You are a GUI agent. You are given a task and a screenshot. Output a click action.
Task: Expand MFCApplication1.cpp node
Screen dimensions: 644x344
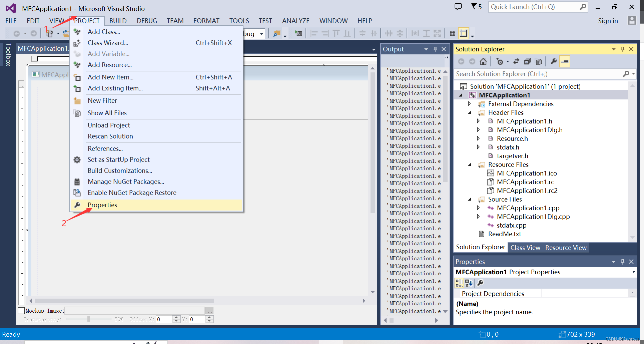(x=478, y=208)
